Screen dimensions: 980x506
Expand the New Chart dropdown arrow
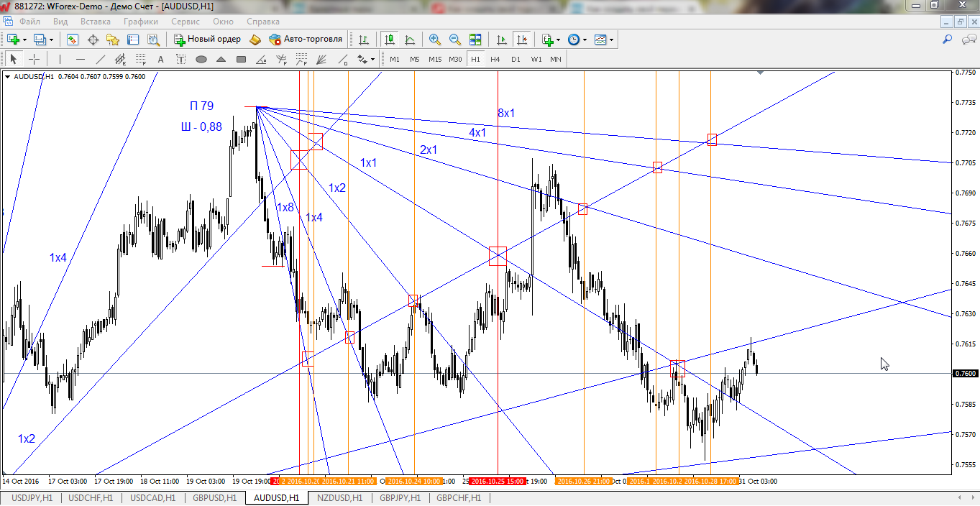coord(24,40)
